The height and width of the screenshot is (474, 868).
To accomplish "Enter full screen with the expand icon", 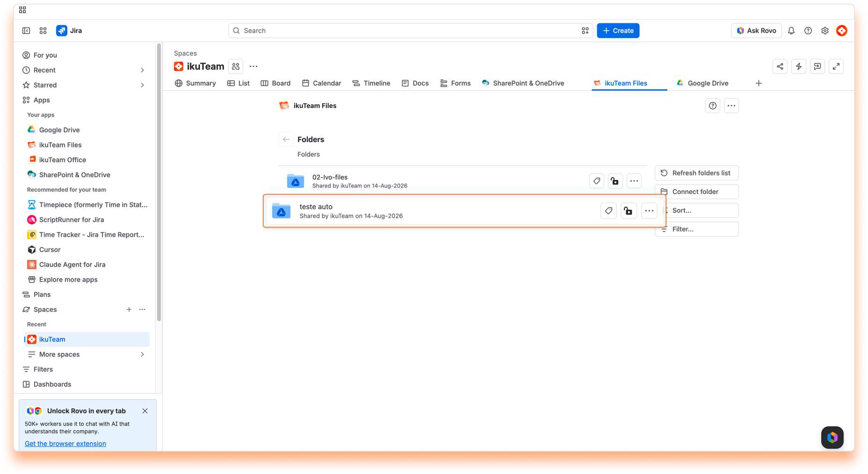I will click(x=836, y=66).
